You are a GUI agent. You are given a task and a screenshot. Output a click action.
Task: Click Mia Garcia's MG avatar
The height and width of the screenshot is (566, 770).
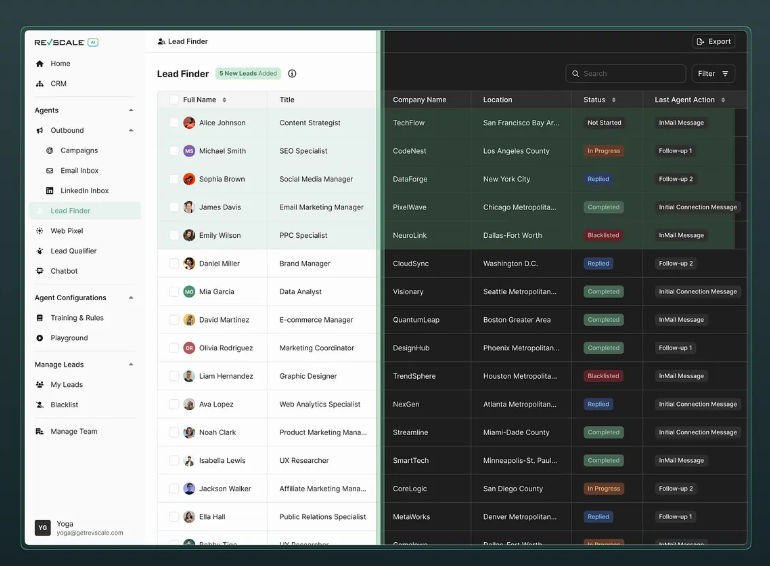pos(189,292)
